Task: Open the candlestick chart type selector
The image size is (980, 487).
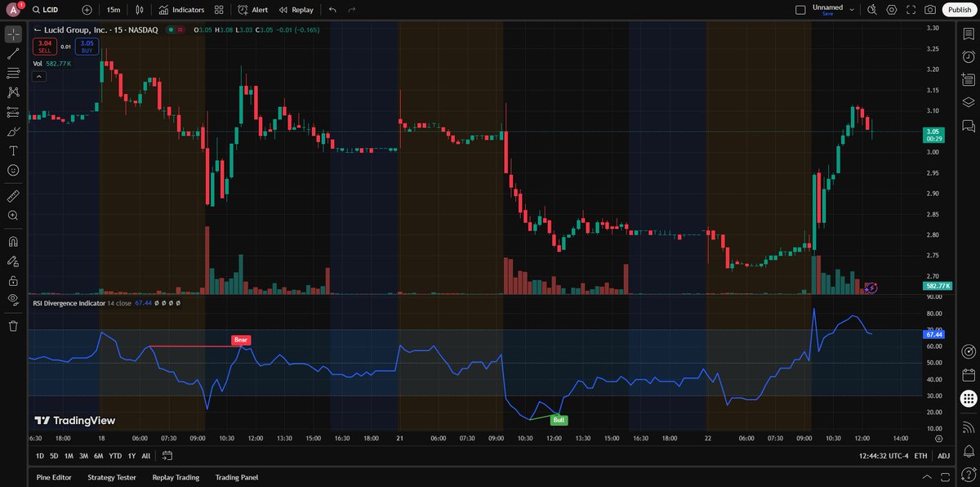Action: click(140, 10)
